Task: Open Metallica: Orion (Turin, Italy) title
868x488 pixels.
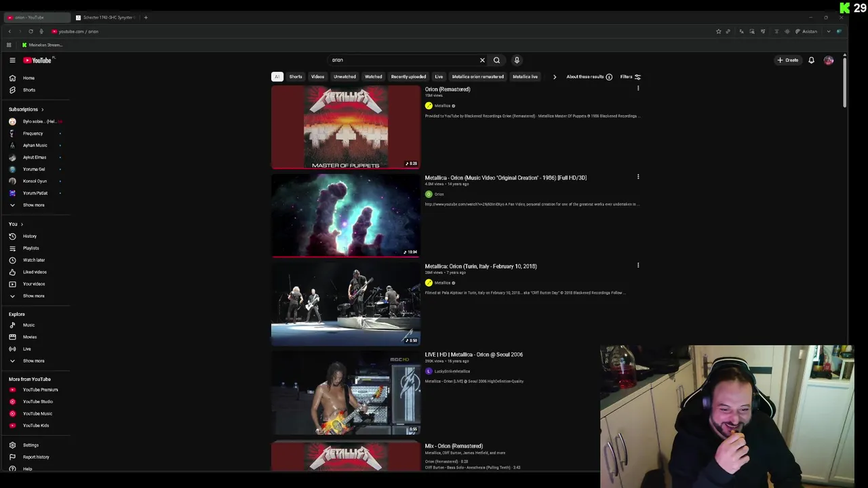Action: (481, 266)
